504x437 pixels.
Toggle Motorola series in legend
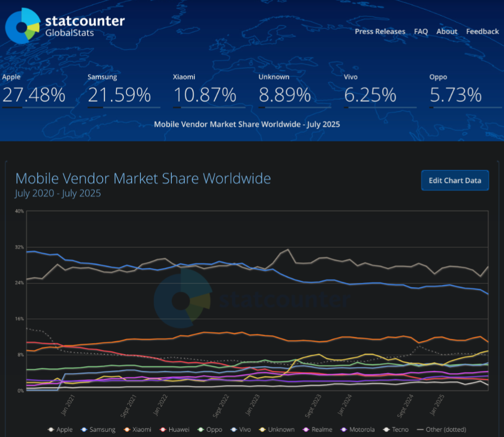click(358, 430)
